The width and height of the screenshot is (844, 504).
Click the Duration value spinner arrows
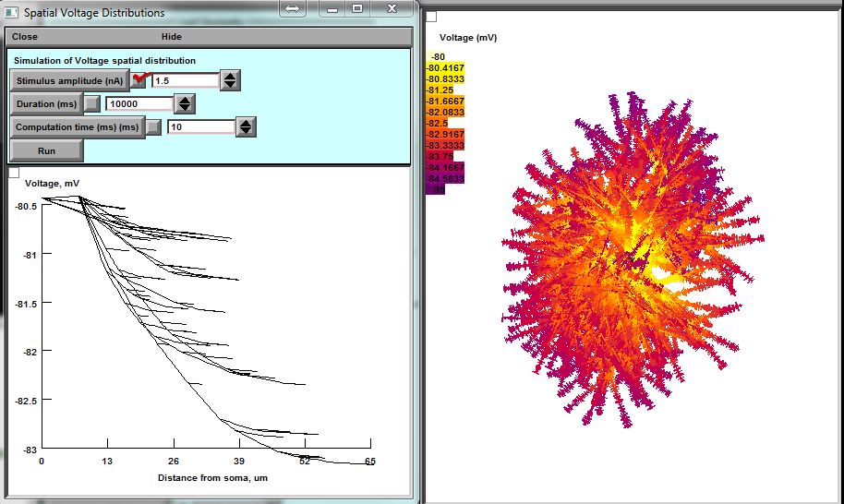pyautogui.click(x=185, y=104)
